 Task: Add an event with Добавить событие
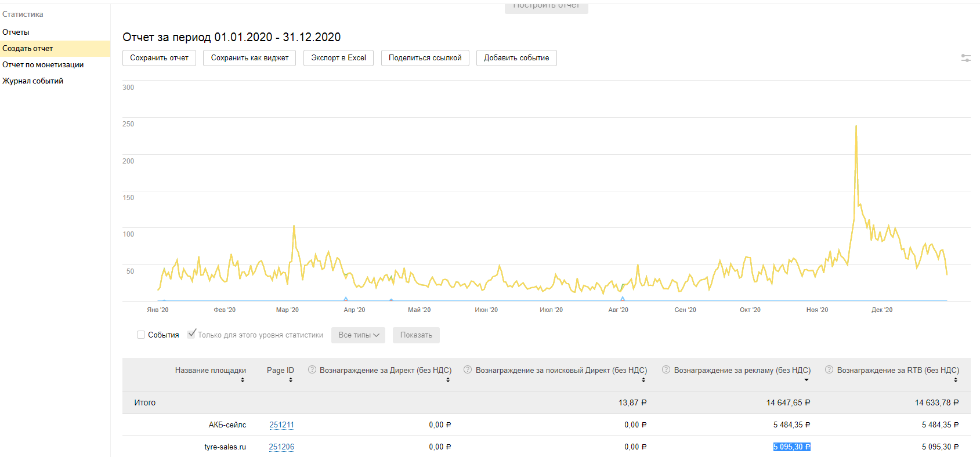click(x=516, y=58)
